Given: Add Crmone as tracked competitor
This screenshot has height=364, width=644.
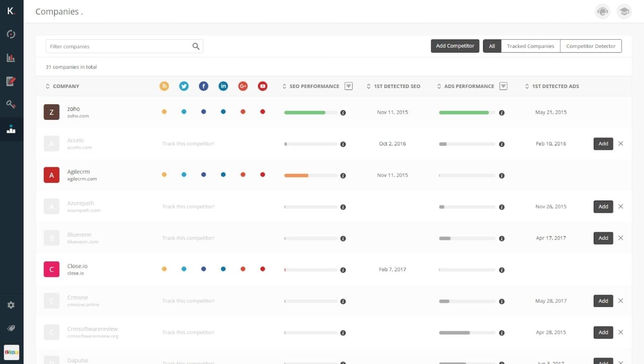Looking at the screenshot, I should (603, 301).
